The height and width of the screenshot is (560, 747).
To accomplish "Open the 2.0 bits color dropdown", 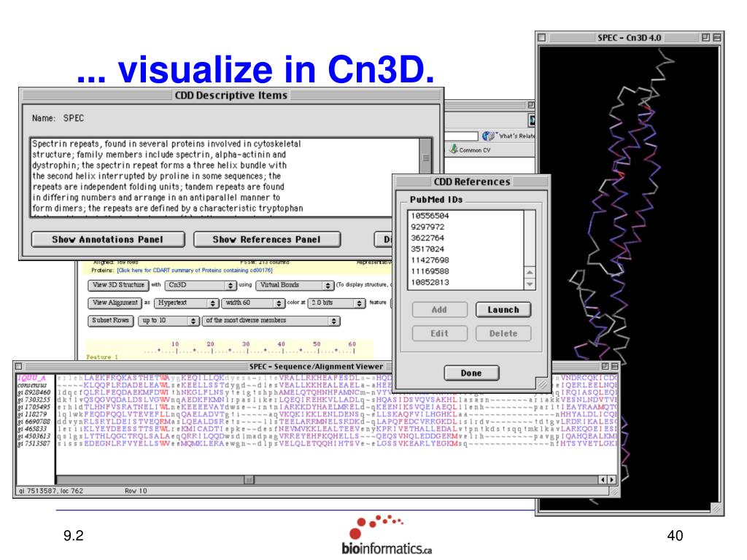I will tap(337, 303).
